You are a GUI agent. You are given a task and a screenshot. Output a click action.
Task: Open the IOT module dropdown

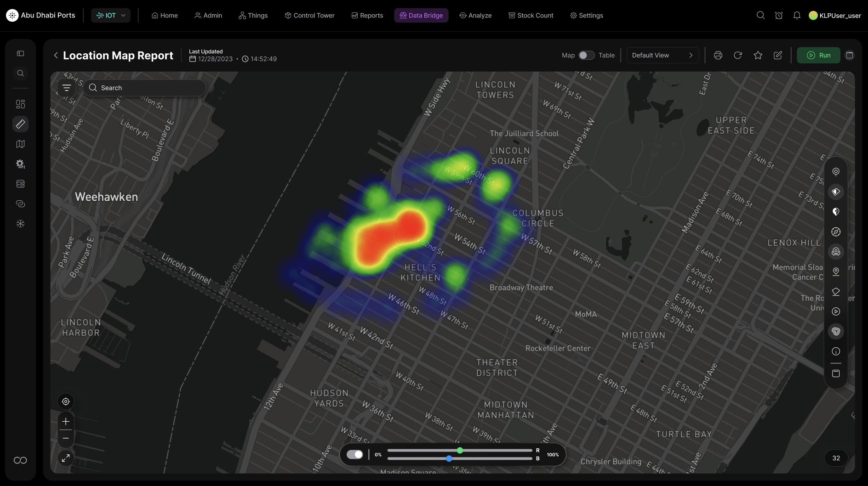tap(111, 15)
